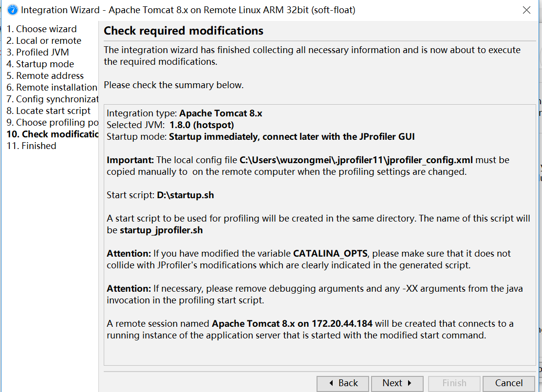This screenshot has width=542, height=392.
Task: Click the CATALINA_OPTS variable name
Action: pos(330,254)
